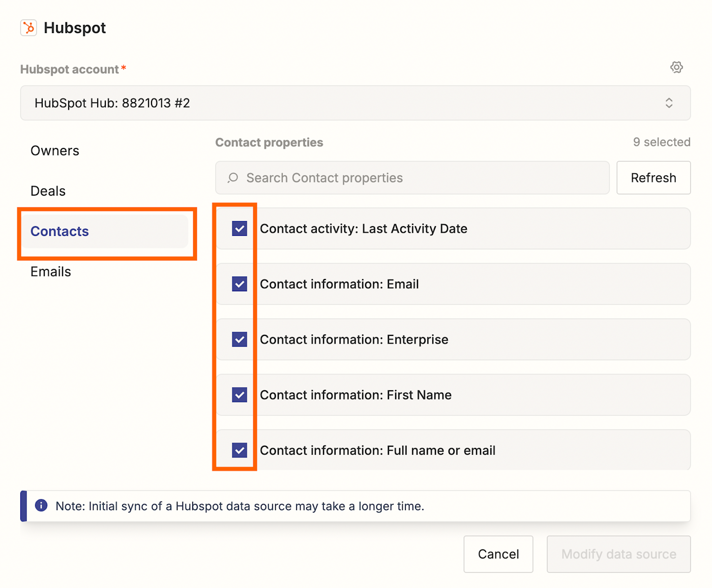Click the 'Contact information: Enterprise' label
Viewport: 712px width, 588px height.
354,339
